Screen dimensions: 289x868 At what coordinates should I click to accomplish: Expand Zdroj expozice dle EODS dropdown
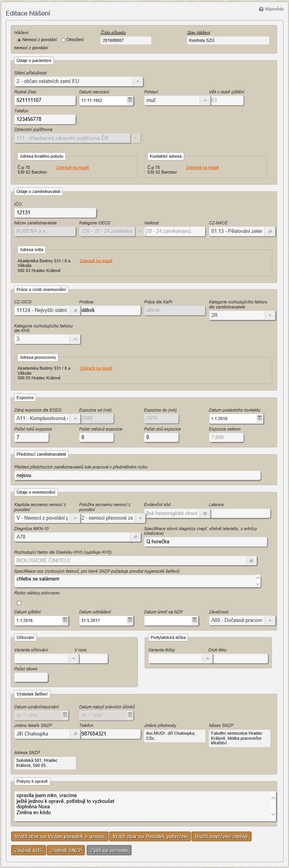75,418
